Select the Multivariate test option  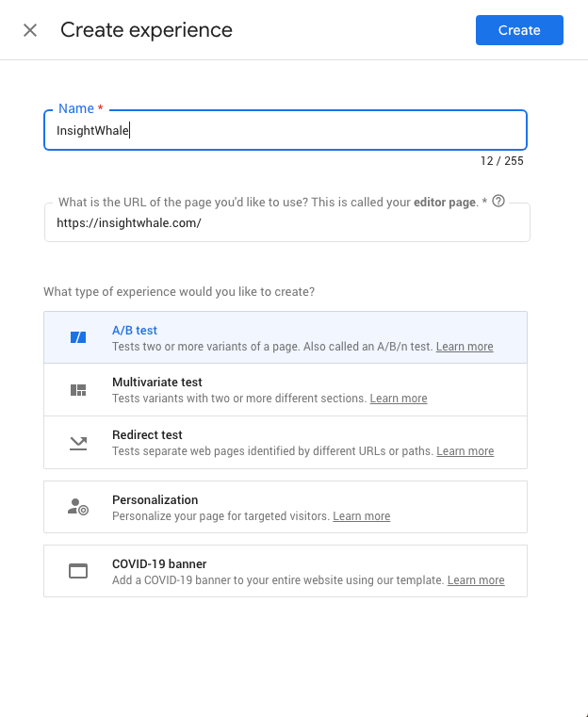(x=286, y=390)
